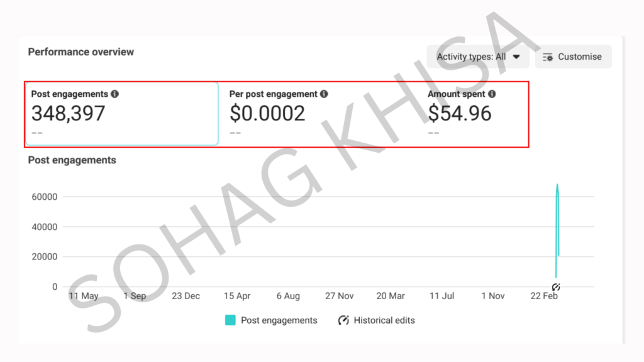Click the 15 Apr date label
This screenshot has width=644, height=362.
[237, 296]
